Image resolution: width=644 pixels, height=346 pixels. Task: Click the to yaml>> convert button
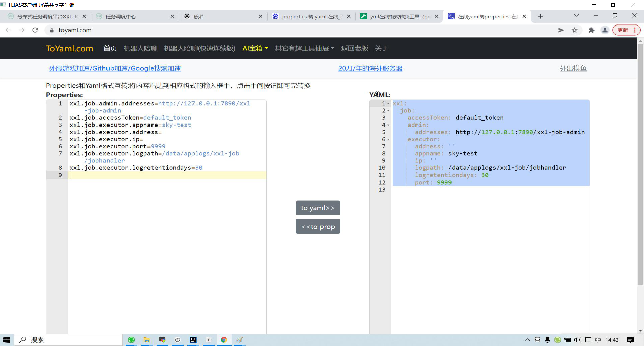tap(318, 208)
